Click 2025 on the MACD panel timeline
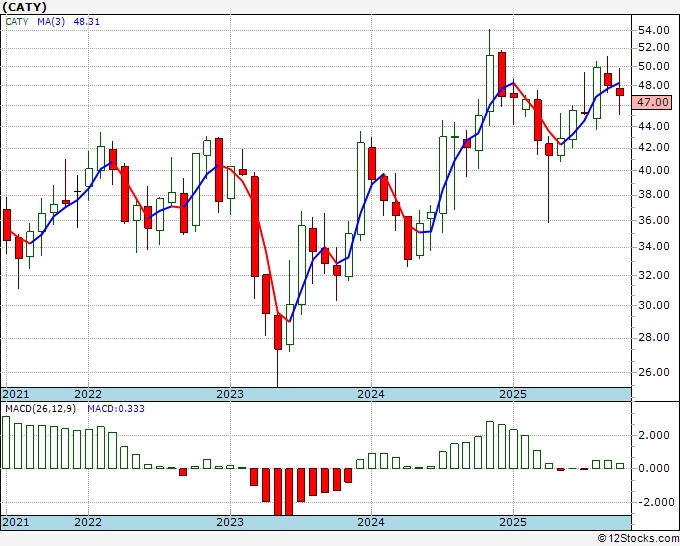Viewport: 680px width, 546px height. point(513,522)
